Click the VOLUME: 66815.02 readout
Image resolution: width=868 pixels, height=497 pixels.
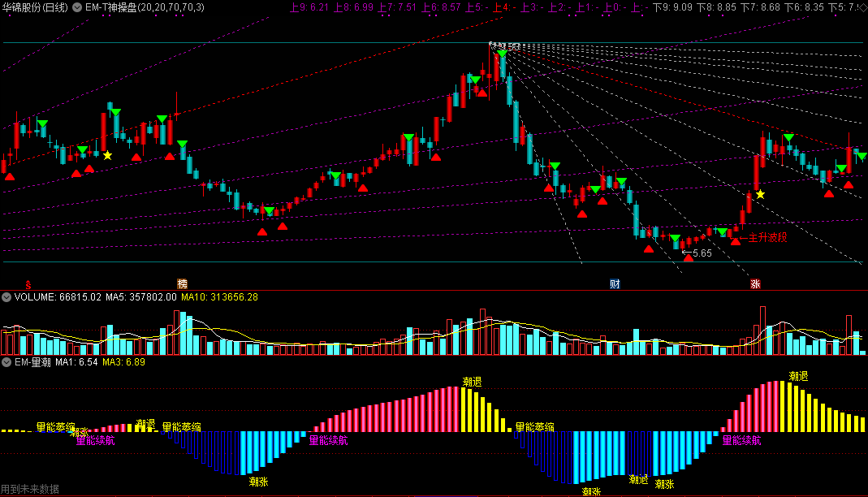(58, 297)
